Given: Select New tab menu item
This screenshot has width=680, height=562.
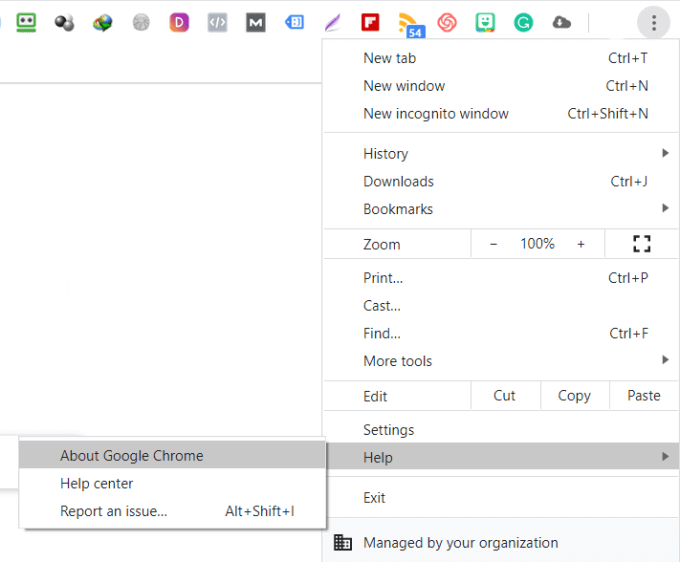Looking at the screenshot, I should coord(501,58).
